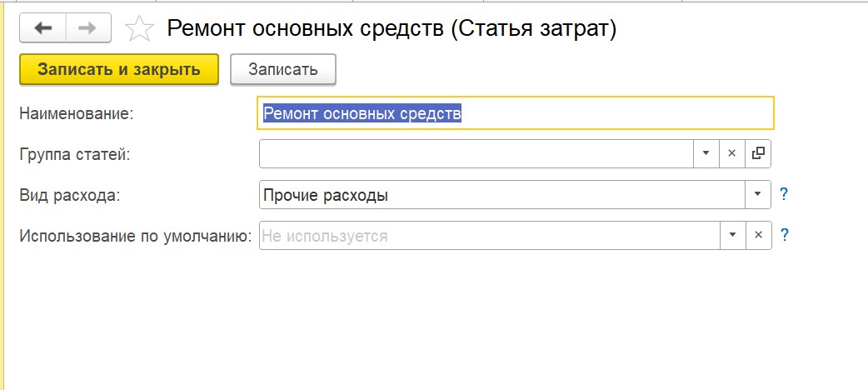This screenshot has width=868, height=390.
Task: Save with the Записать button
Action: [x=283, y=69]
